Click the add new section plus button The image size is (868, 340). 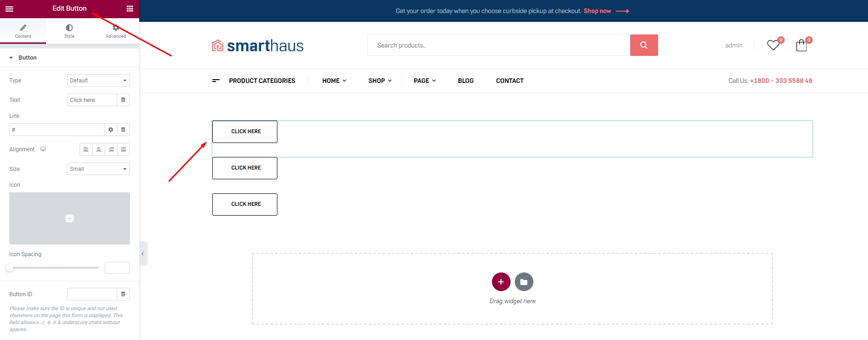501,282
